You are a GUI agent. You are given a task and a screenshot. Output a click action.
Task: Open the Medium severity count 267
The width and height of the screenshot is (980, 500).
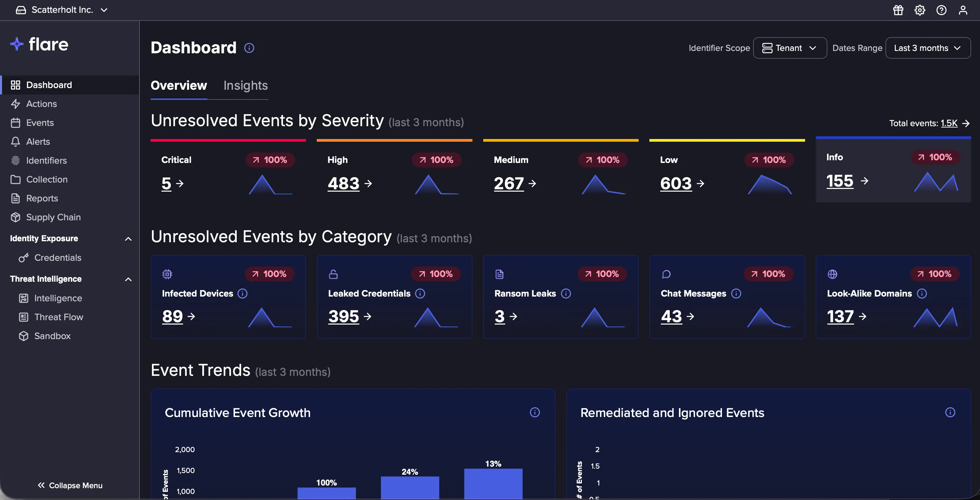[x=509, y=184]
